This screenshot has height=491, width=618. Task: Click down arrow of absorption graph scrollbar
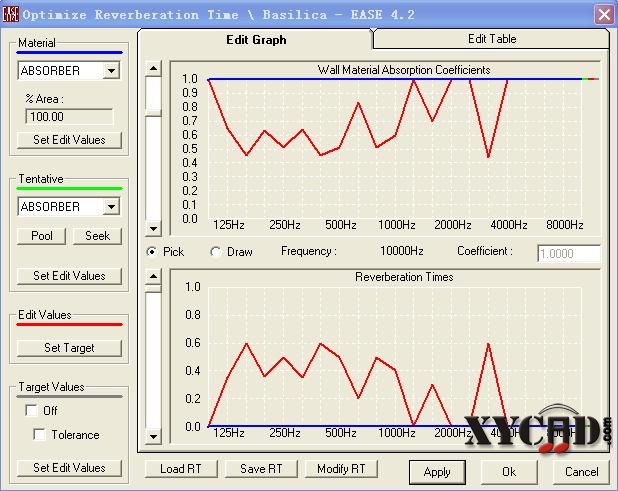pyautogui.click(x=153, y=228)
